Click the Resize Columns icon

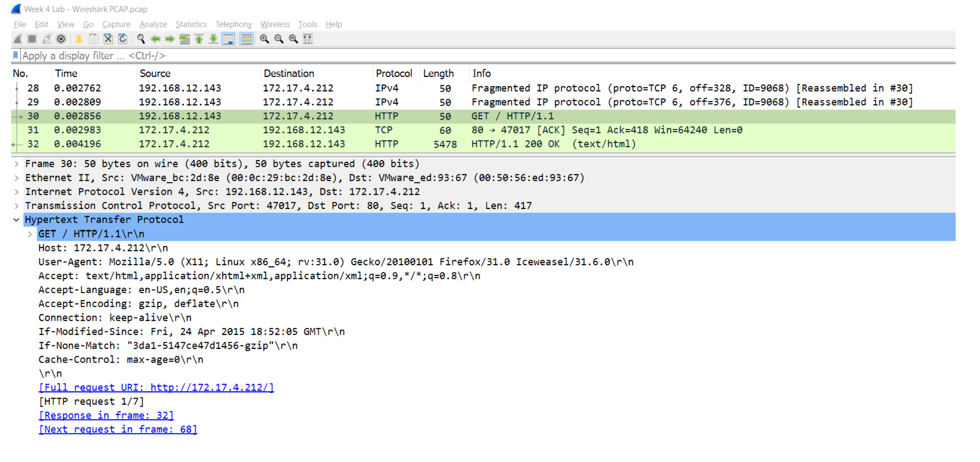(308, 39)
